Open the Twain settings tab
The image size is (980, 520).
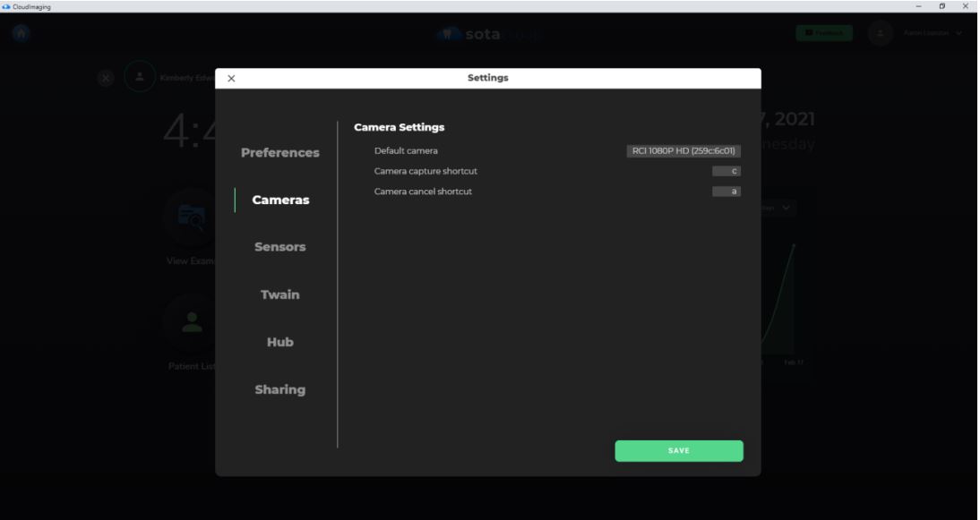(x=279, y=294)
